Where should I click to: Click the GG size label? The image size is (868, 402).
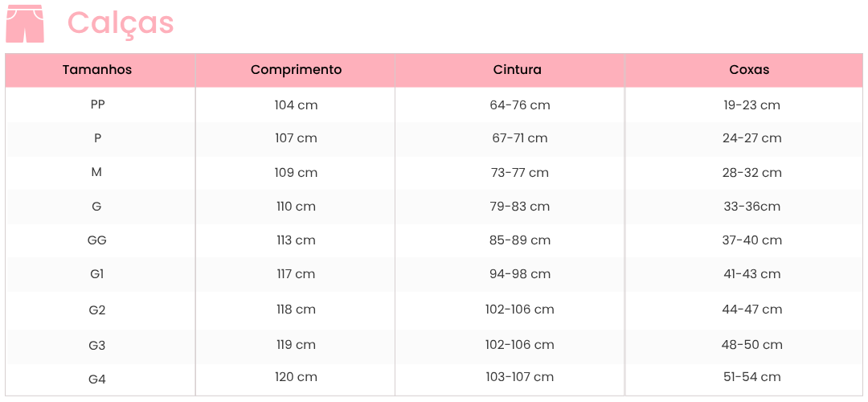pos(97,240)
